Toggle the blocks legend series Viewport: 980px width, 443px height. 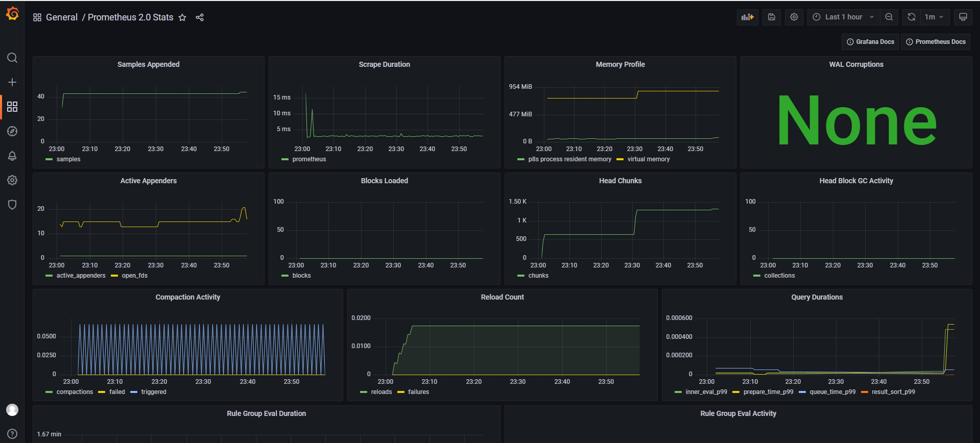click(x=301, y=276)
